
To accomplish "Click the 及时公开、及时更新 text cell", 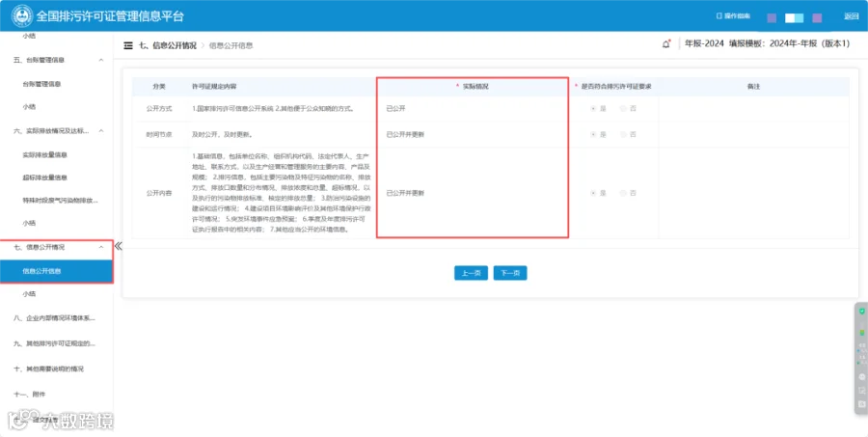I will coord(223,135).
